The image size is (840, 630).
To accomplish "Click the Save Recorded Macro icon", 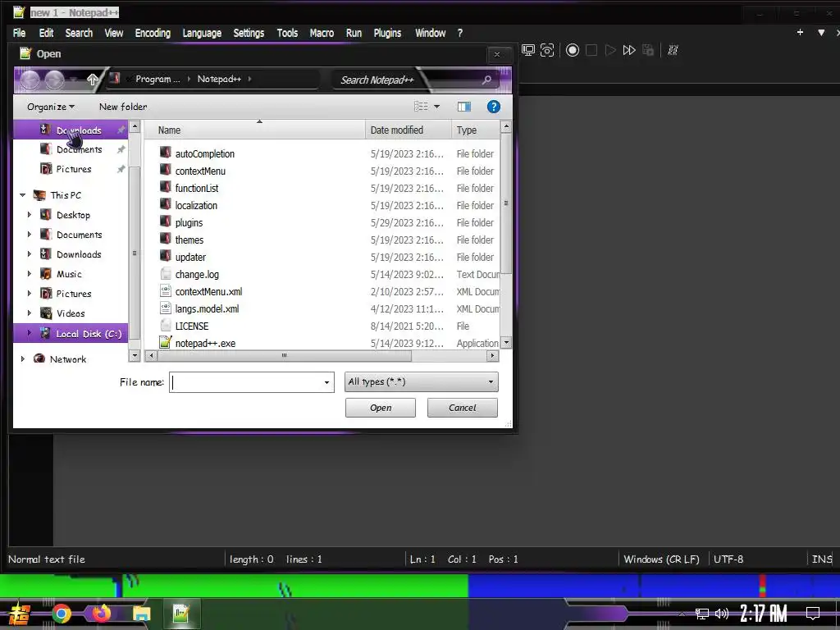I will tap(648, 50).
